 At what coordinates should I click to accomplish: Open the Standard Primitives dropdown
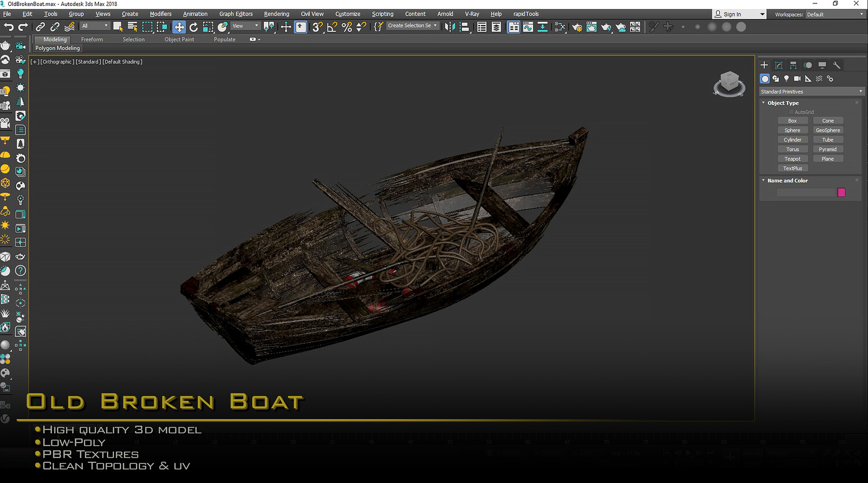(811, 92)
